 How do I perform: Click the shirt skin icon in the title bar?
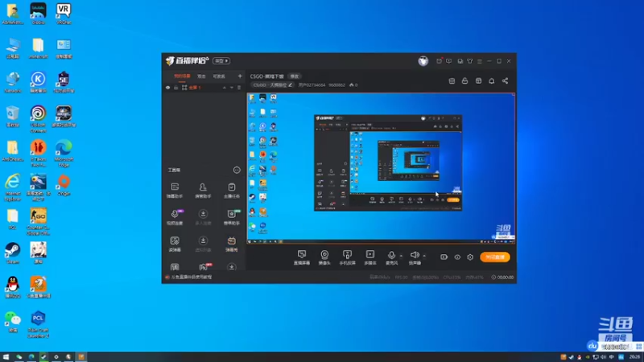pyautogui.click(x=470, y=61)
